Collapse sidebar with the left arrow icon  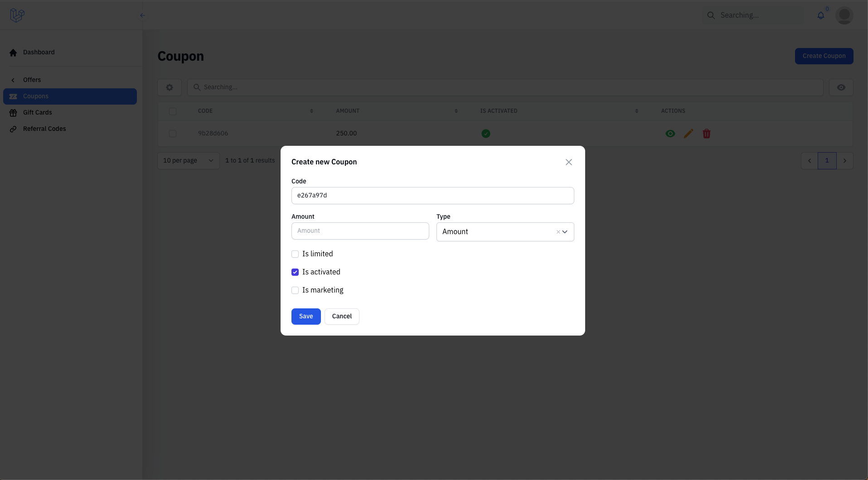click(143, 15)
